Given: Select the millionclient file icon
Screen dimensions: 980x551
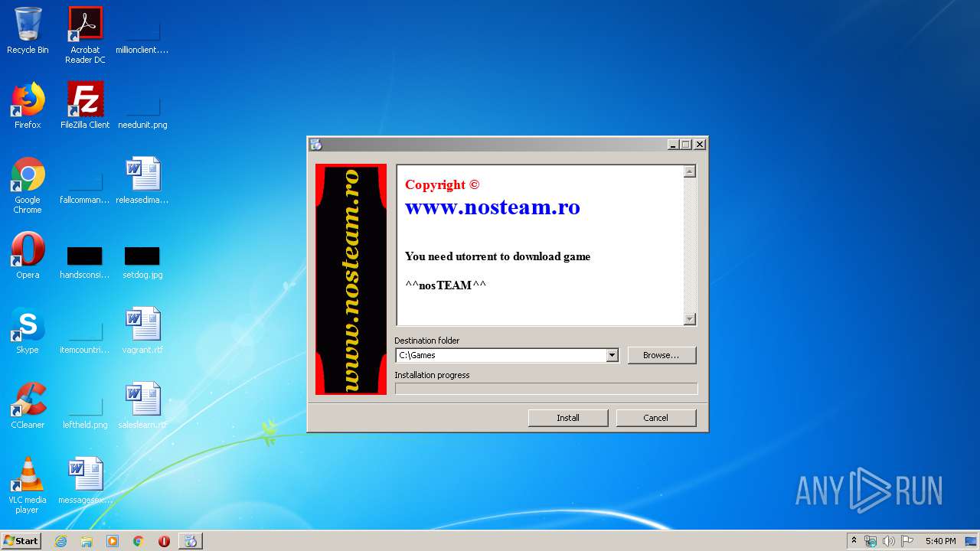Looking at the screenshot, I should tap(142, 31).
